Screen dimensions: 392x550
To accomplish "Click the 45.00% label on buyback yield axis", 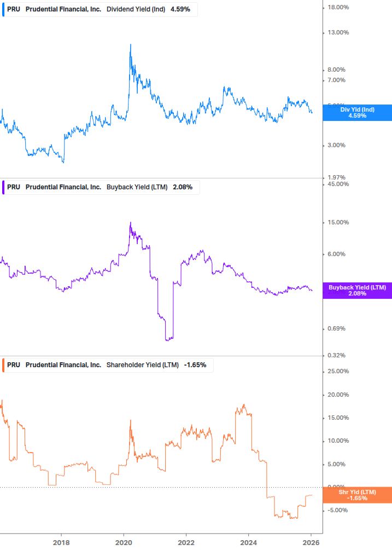I will coord(338,184).
